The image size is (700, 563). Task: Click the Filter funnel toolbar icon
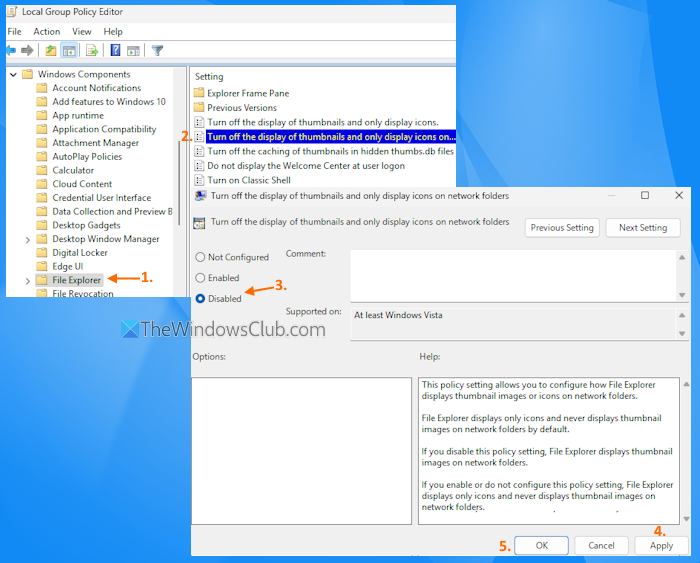157,50
